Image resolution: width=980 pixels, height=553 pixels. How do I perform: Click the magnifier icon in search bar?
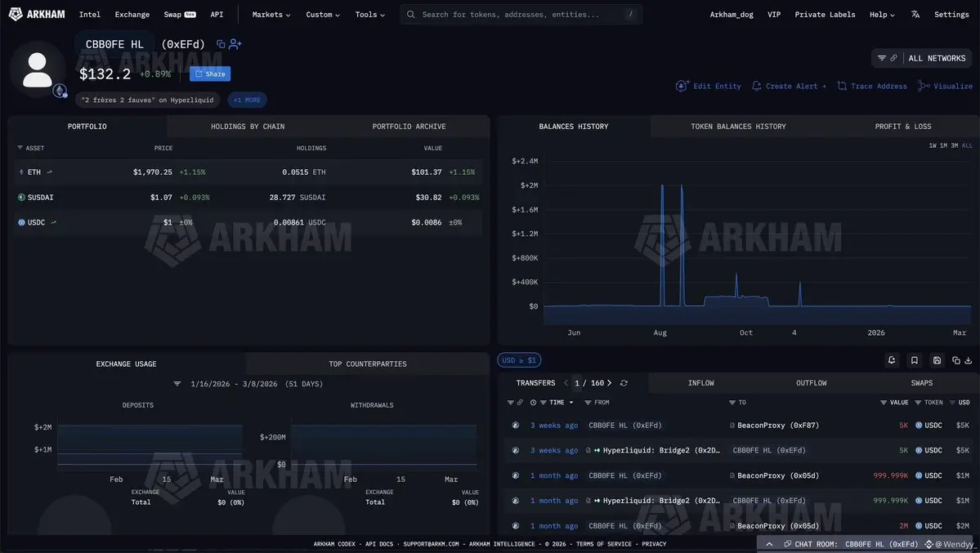(410, 15)
